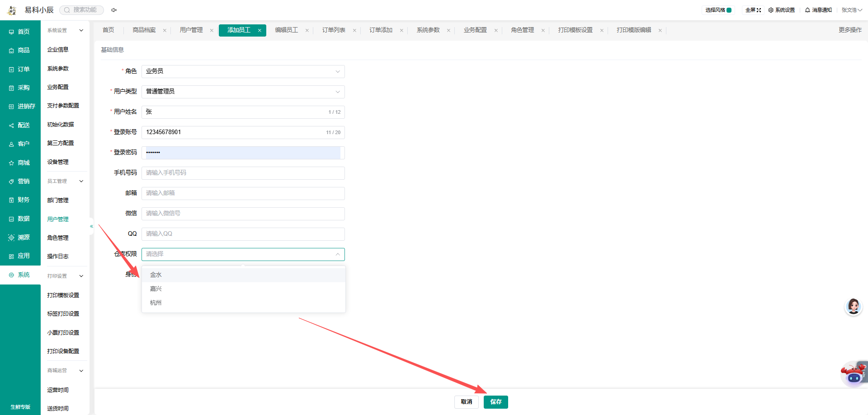Open the customer service avatar chat

[x=854, y=307]
